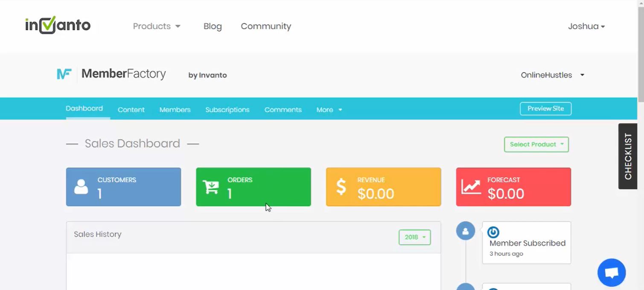Click the Revenue $0.00 card

383,187
